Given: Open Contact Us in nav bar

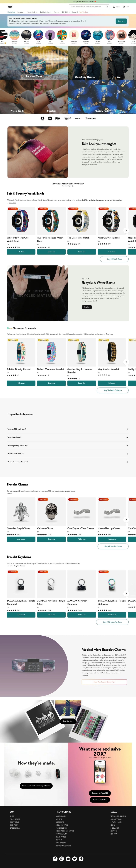Looking at the screenshot, I should [75, 12].
